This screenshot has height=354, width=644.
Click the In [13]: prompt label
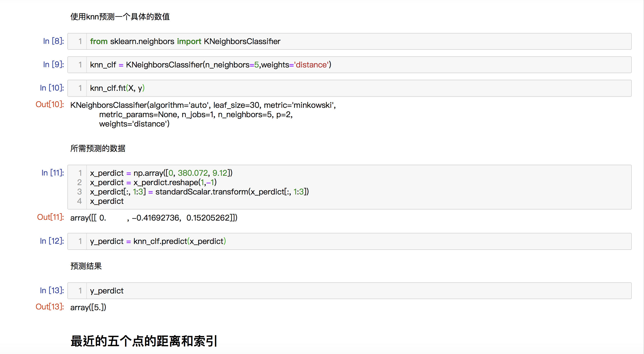[52, 290]
